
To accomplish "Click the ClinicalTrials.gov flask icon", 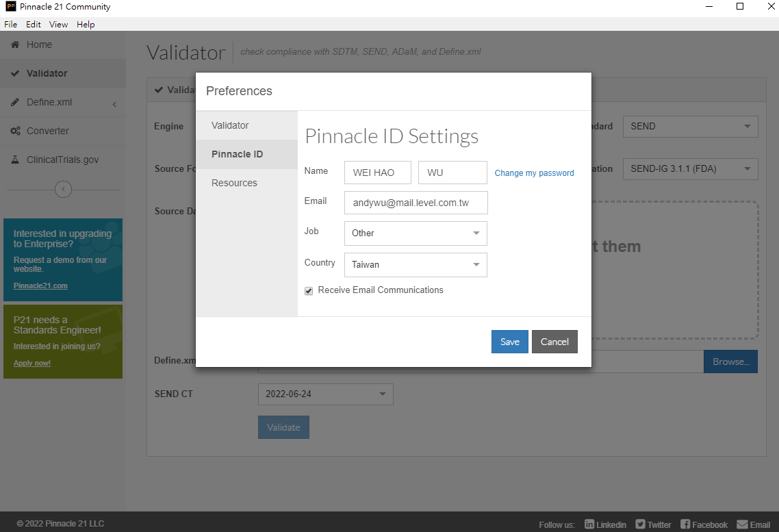I will [x=15, y=160].
